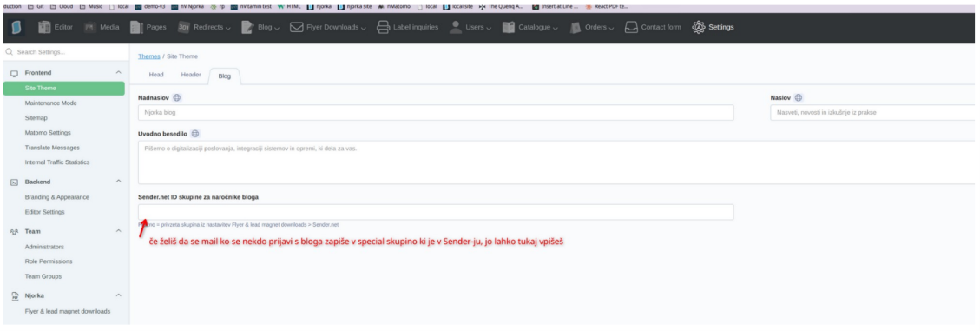This screenshot has height=331, width=980.
Task: Click the Blog pencil-page icon
Action: [x=247, y=28]
